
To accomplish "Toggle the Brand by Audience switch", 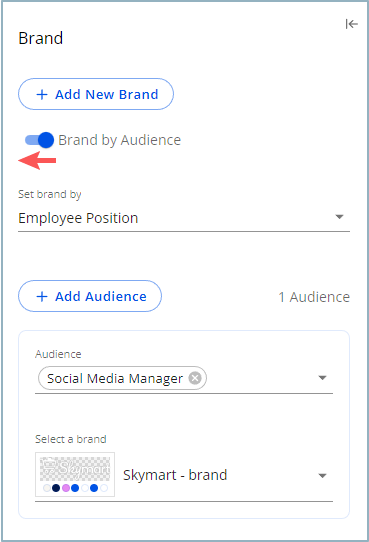I will (39, 140).
